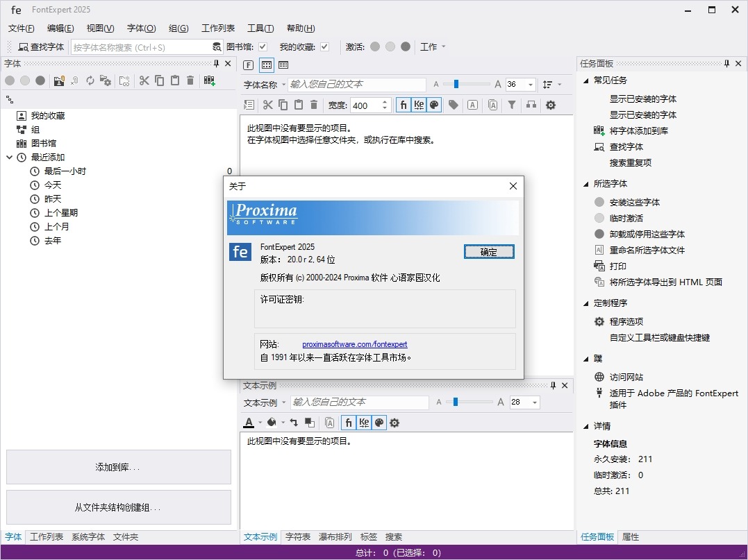Click the tree structure icon above 我的收藏

tap(10, 100)
